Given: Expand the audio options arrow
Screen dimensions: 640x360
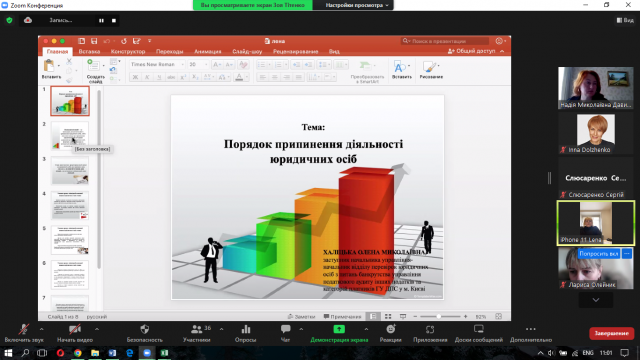Looking at the screenshot, I should (x=42, y=329).
